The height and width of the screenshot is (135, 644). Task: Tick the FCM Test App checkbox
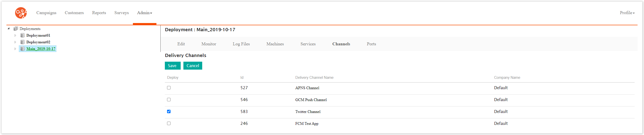click(x=169, y=124)
